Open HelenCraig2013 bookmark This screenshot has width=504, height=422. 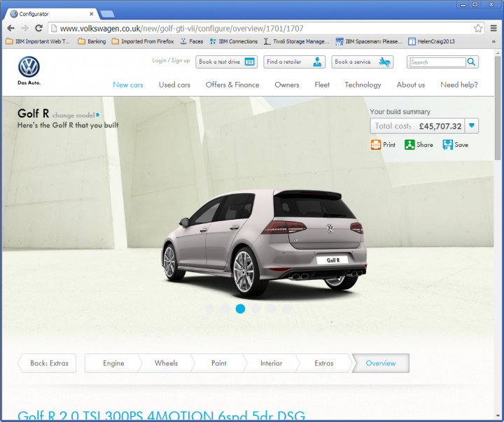[431, 41]
